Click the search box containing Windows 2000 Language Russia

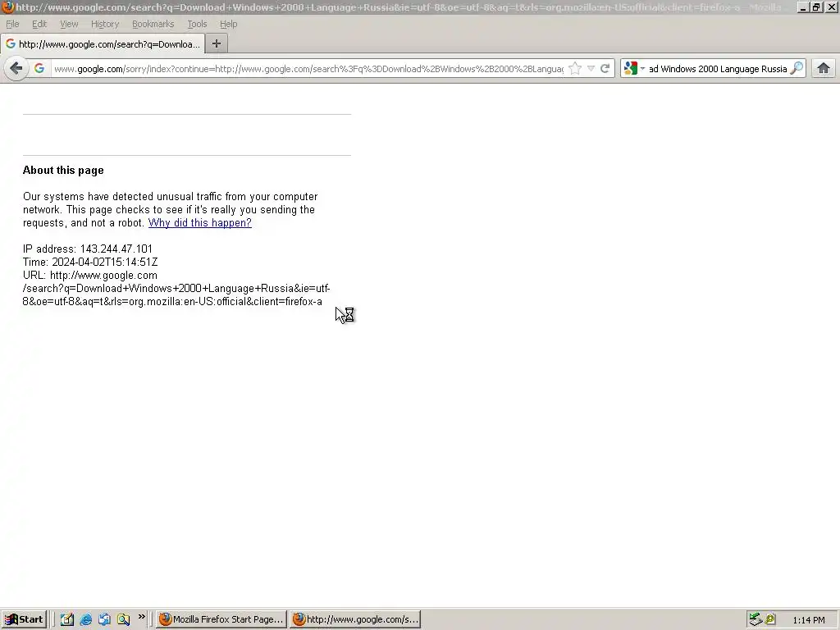pos(718,69)
